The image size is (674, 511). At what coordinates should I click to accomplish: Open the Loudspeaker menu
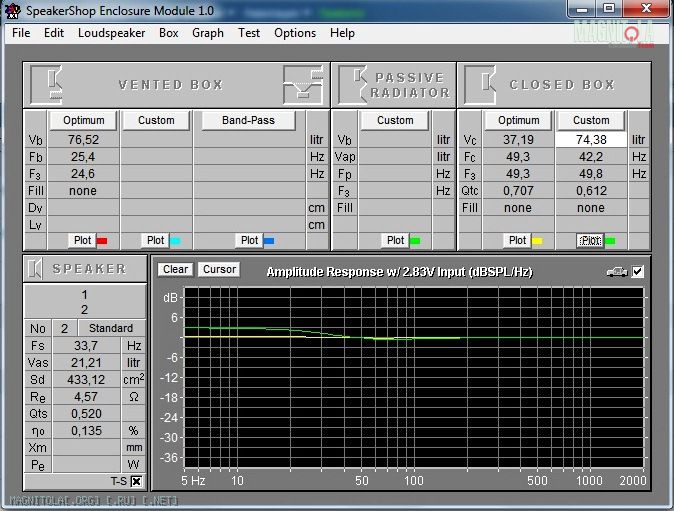pos(111,33)
